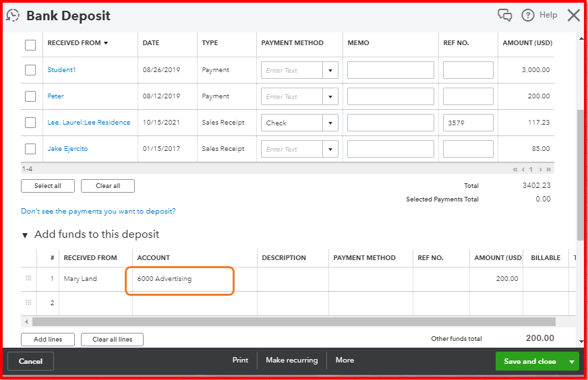
Task: Click the 6000 Advertising account cell
Action: pos(195,279)
